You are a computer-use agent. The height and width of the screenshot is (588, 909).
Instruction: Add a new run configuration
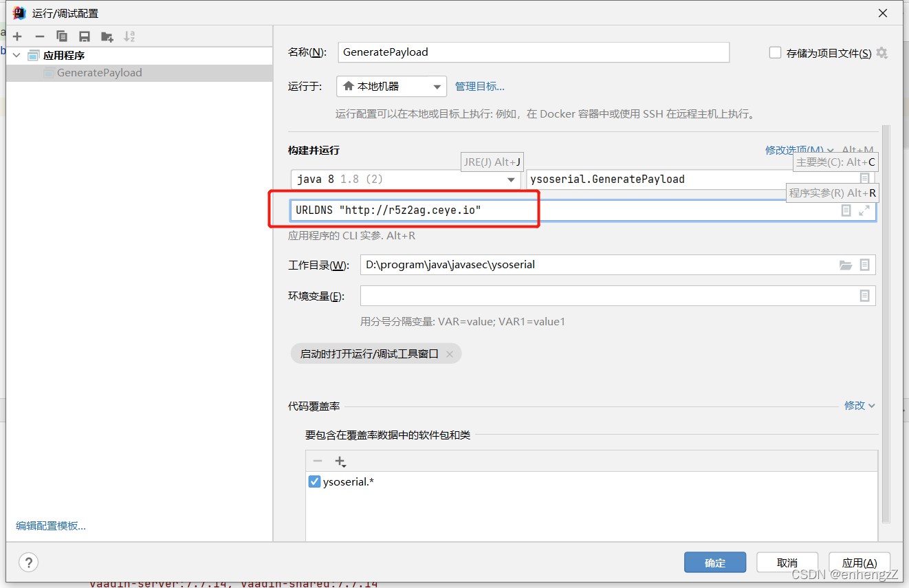click(18, 36)
